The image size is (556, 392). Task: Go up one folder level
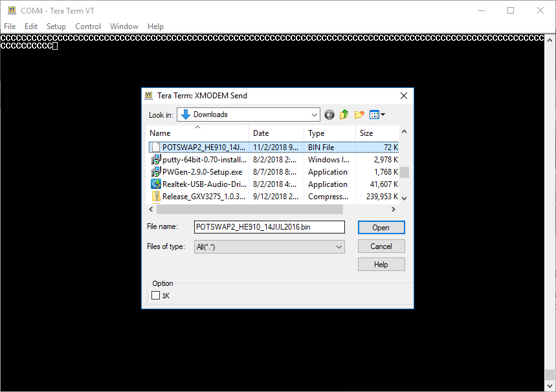[x=344, y=114]
